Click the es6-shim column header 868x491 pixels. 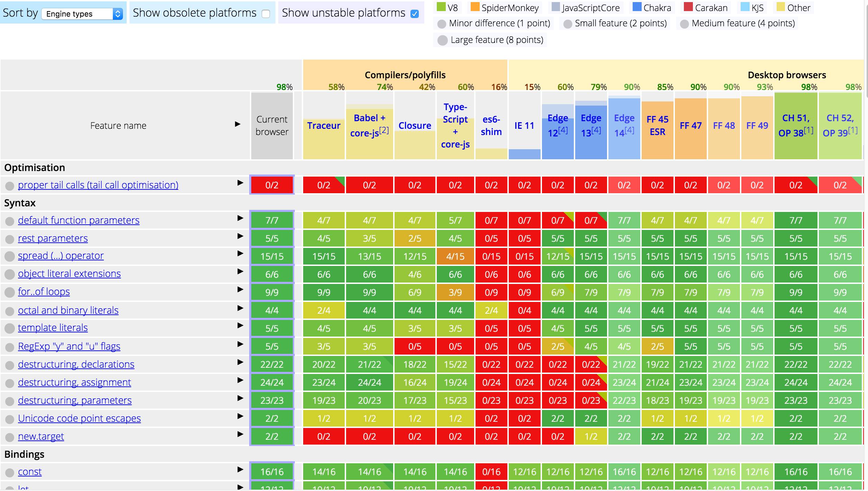(491, 125)
